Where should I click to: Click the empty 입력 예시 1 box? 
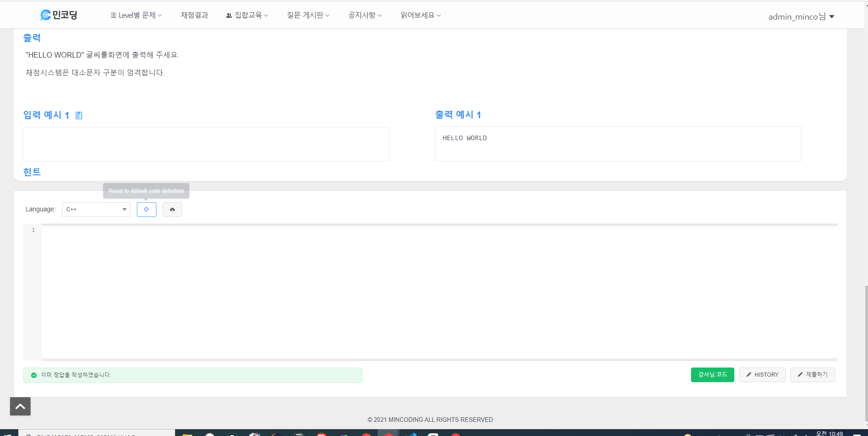pyautogui.click(x=206, y=144)
